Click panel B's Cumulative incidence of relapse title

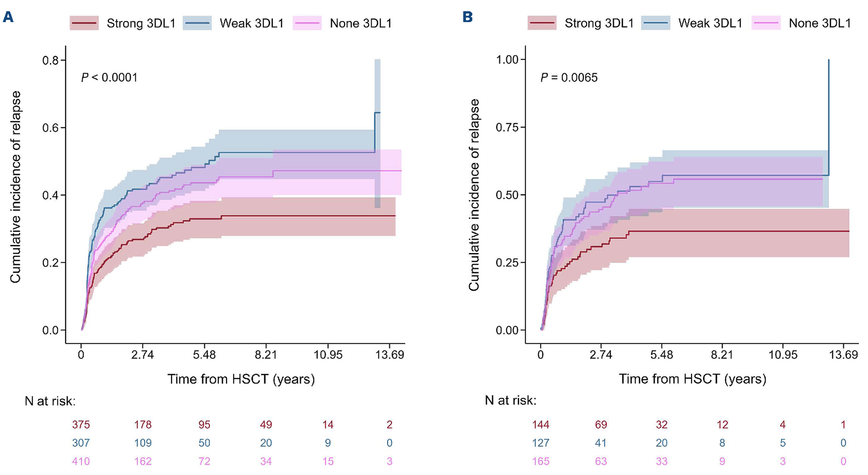474,195
